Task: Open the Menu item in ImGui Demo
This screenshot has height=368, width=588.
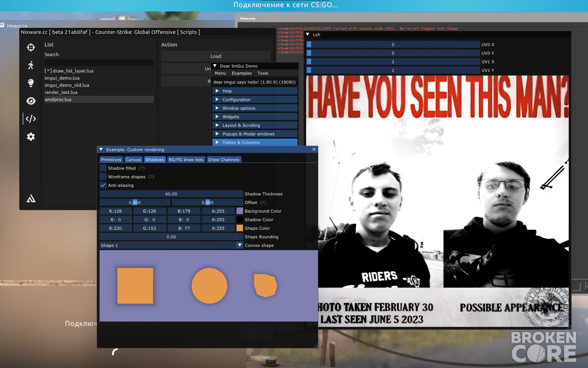Action: coord(220,73)
